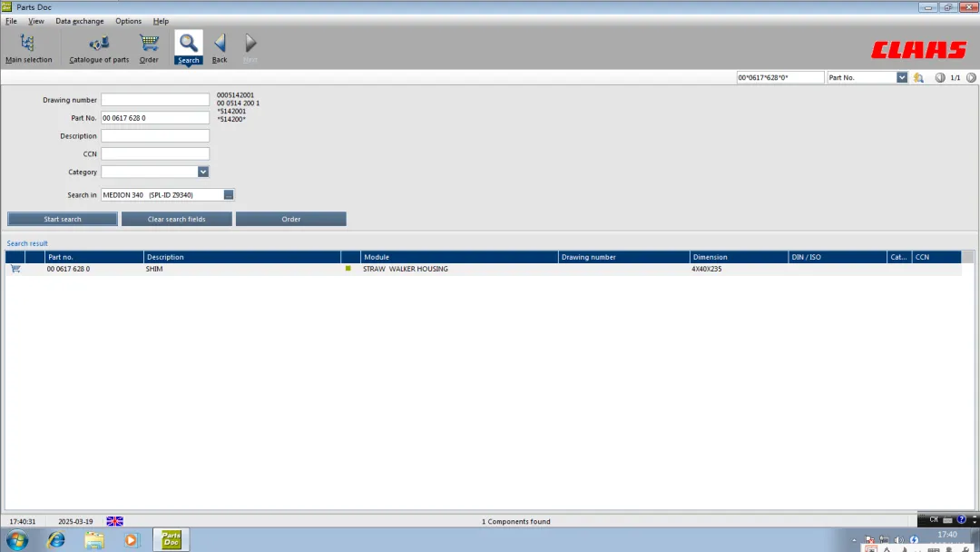Click DIN / ISO column header
This screenshot has height=552, width=980.
tap(838, 257)
